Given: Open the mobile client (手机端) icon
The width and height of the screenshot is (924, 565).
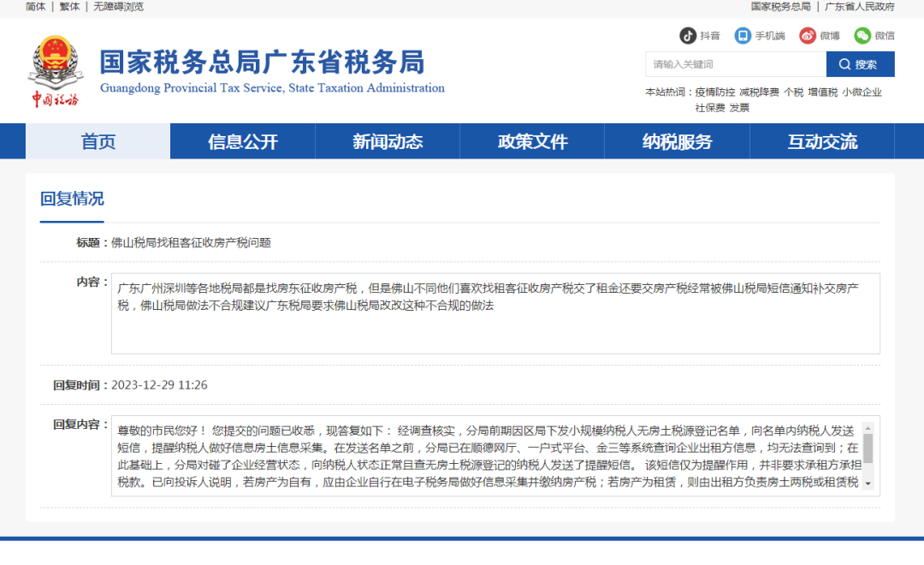Looking at the screenshot, I should click(743, 35).
